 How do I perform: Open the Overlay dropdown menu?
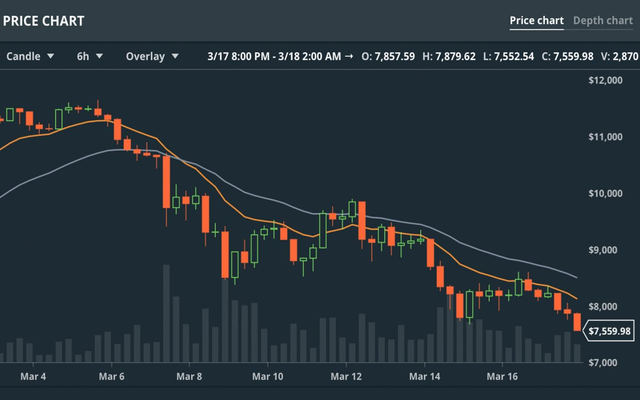point(152,56)
